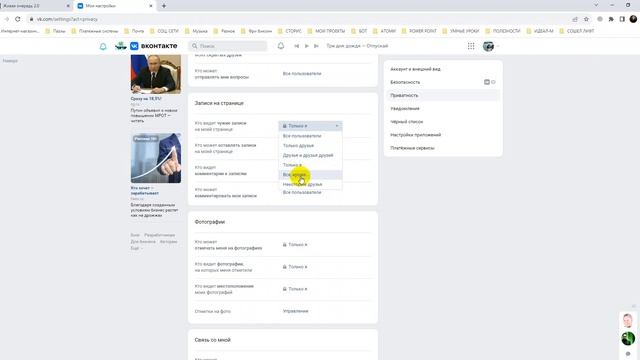640x360 pixels.
Task: Open the POWER POINT bookmark folder
Action: click(419, 31)
